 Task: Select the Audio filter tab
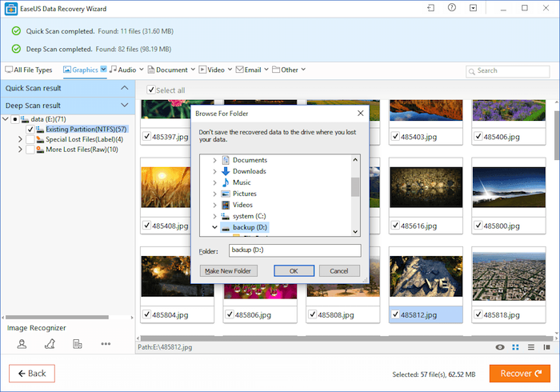tap(123, 70)
